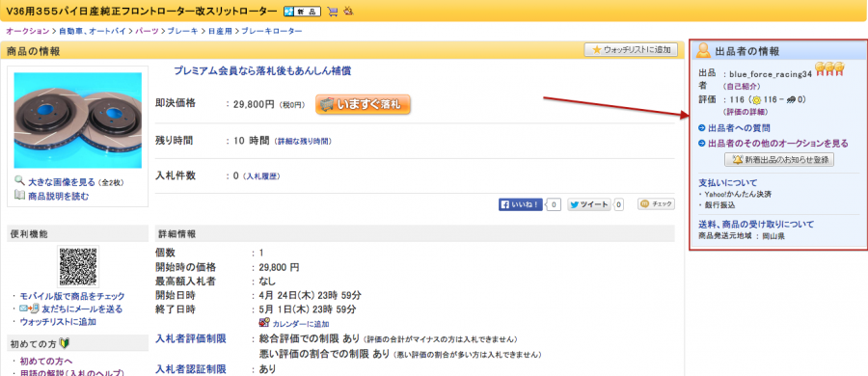Open the オークション breadcrumb link
868x376 pixels.
point(28,31)
